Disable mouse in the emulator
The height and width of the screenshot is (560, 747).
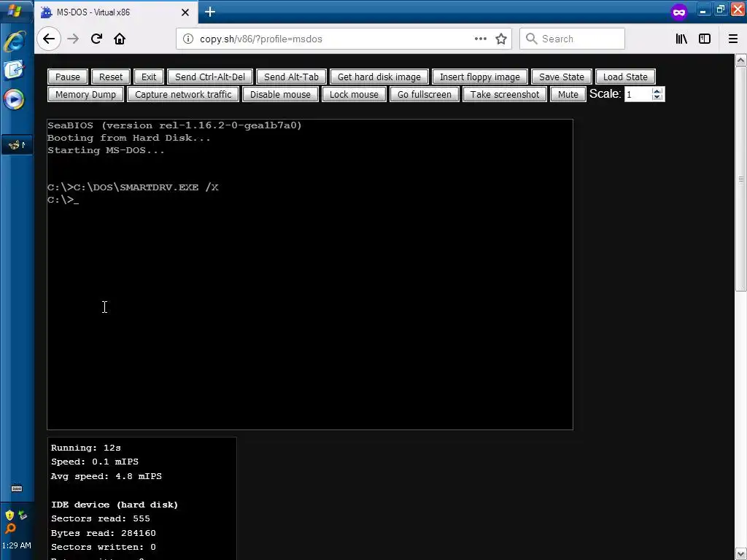point(280,94)
